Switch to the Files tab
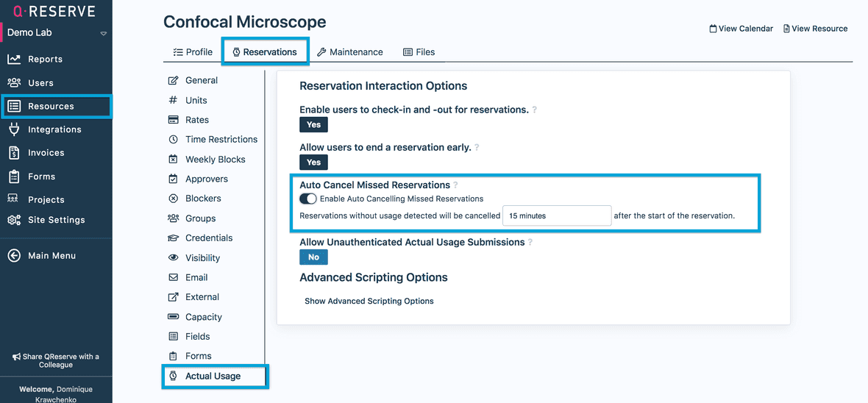Image resolution: width=868 pixels, height=403 pixels. (419, 52)
